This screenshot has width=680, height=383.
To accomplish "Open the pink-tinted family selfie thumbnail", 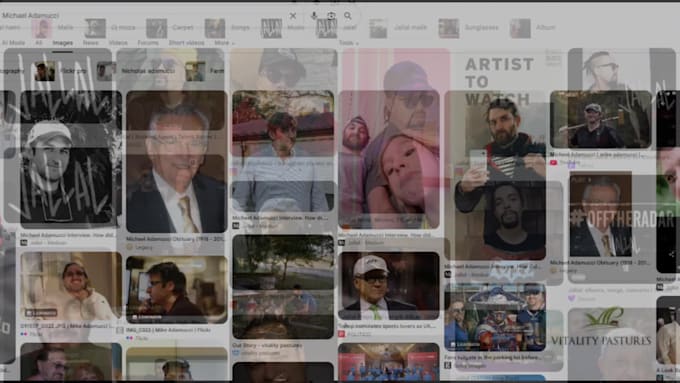I will [389, 160].
